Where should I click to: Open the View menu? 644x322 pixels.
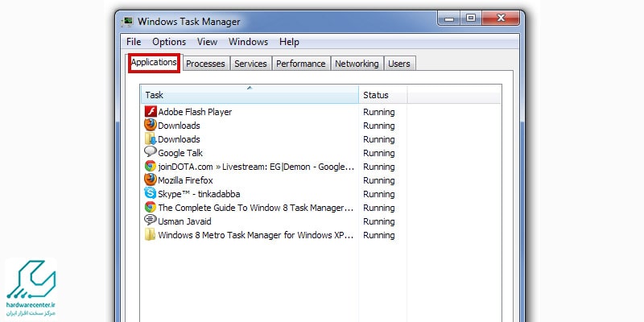pyautogui.click(x=207, y=42)
